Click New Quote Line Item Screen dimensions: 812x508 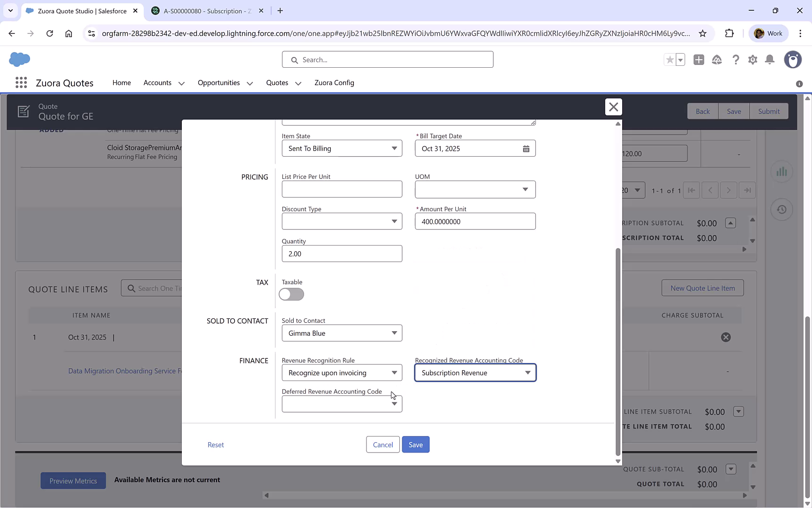point(703,287)
